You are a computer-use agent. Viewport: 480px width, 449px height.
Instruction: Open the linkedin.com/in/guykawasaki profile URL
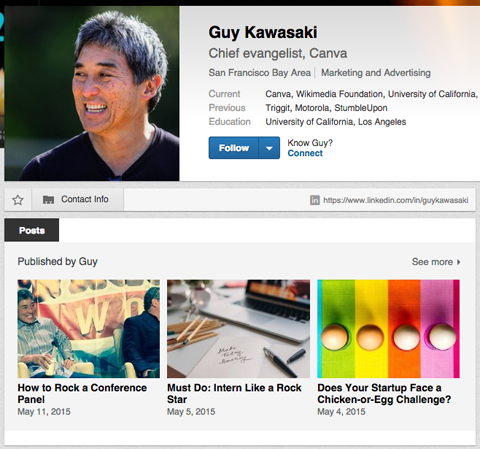click(x=396, y=200)
